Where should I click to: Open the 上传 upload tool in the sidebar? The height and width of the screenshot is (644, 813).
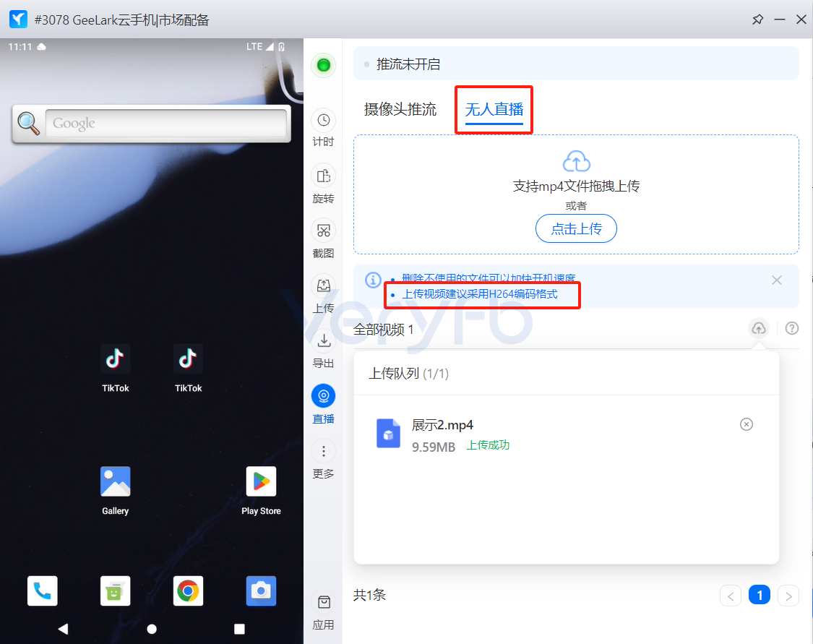coord(323,293)
